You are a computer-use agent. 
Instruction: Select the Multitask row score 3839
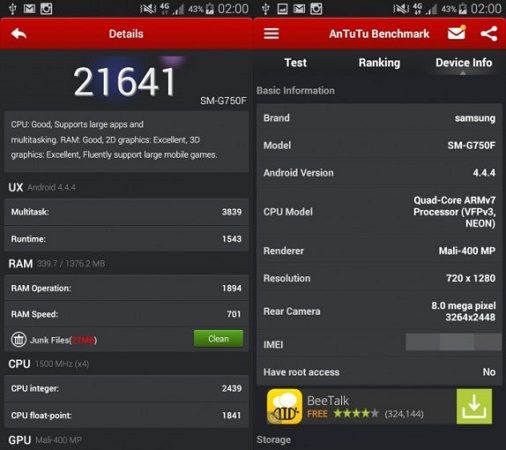(126, 212)
